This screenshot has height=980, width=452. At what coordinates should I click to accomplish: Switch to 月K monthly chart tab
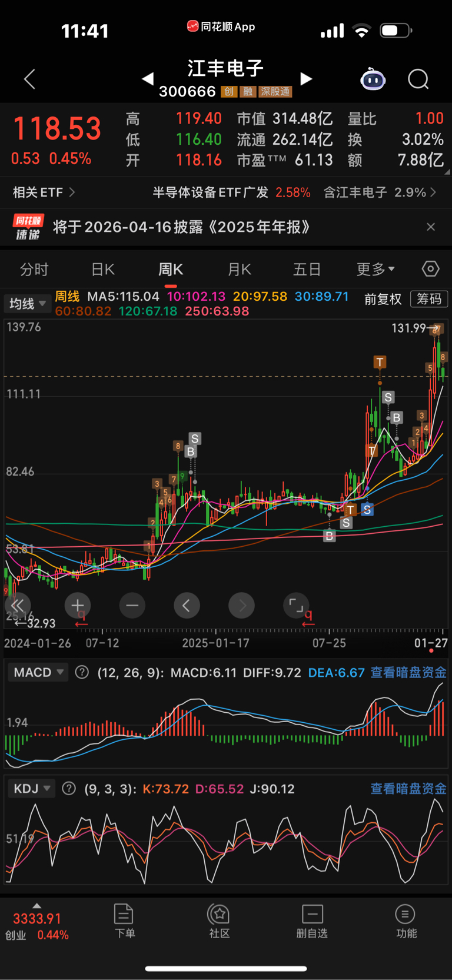tap(240, 270)
